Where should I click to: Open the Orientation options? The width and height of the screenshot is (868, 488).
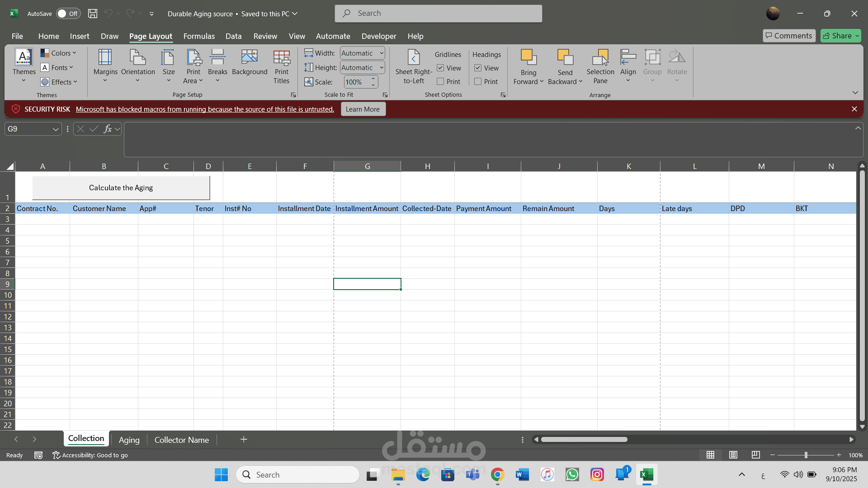tap(138, 66)
